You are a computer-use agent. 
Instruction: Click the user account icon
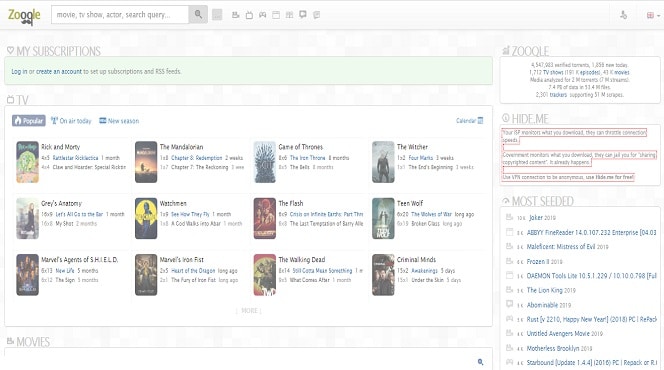623,15
